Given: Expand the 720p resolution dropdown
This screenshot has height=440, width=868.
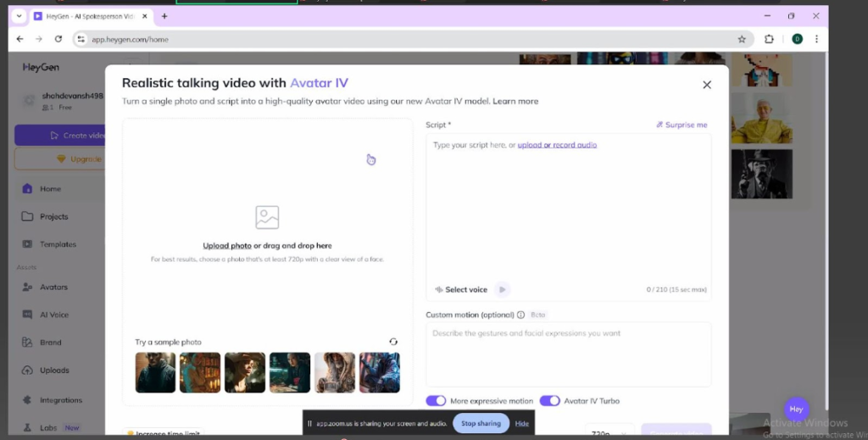Looking at the screenshot, I should (609, 432).
